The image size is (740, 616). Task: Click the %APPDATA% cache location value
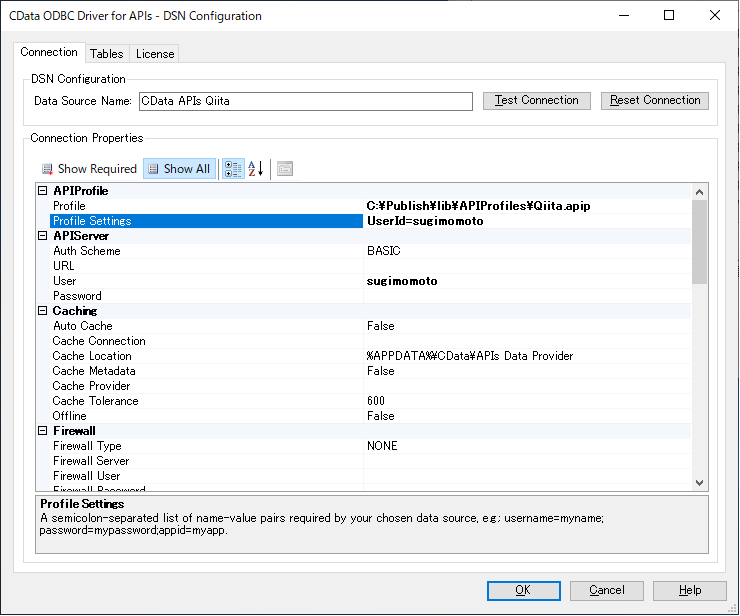point(470,356)
